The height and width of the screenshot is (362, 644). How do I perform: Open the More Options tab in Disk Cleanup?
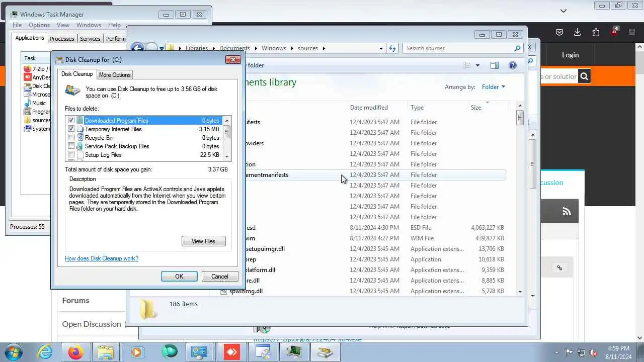pyautogui.click(x=115, y=75)
